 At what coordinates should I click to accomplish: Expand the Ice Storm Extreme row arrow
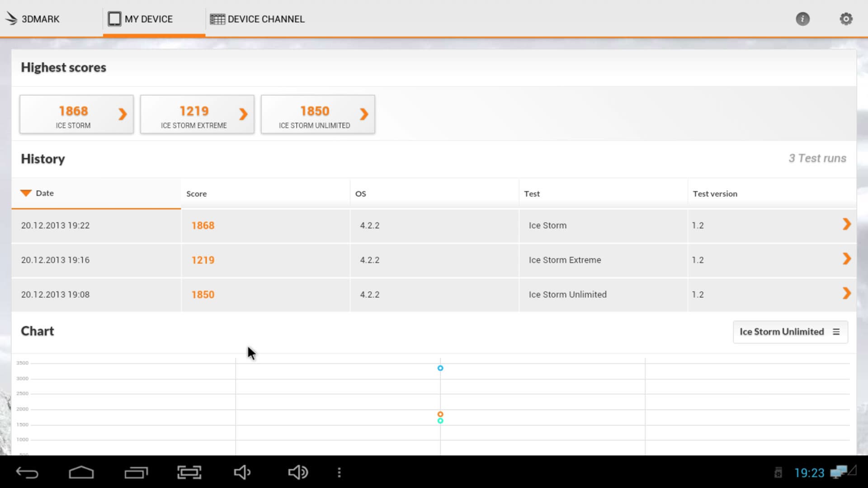pyautogui.click(x=846, y=259)
